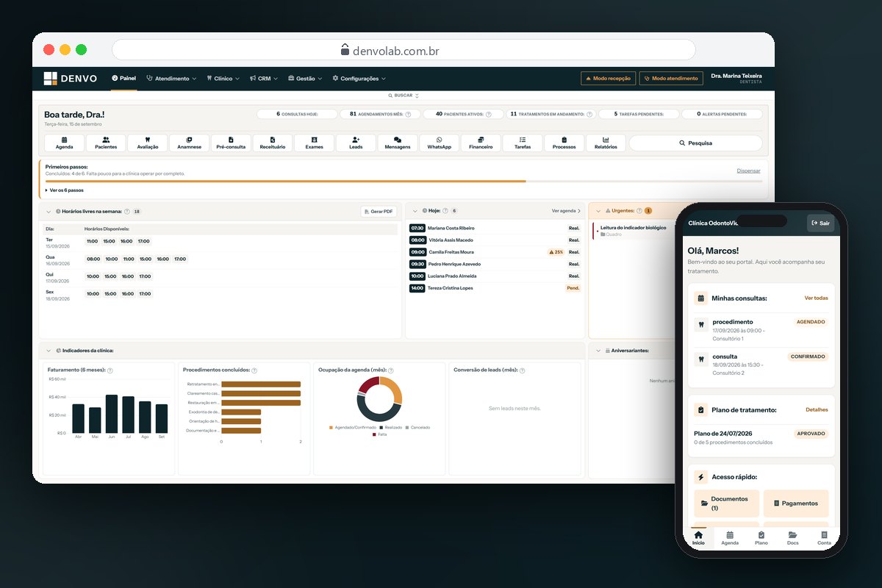Expand the BUSCAR search bar

click(x=404, y=96)
